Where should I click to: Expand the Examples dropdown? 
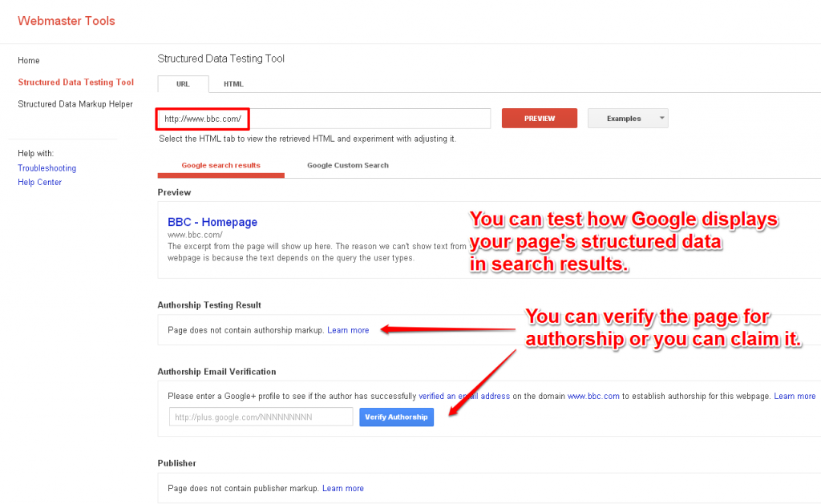point(628,119)
